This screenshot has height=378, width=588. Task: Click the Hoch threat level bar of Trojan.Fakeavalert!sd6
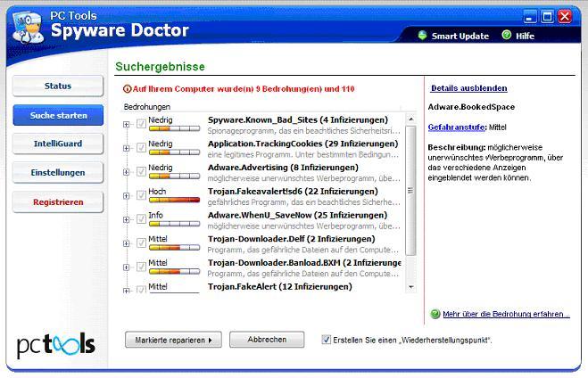pyautogui.click(x=174, y=200)
